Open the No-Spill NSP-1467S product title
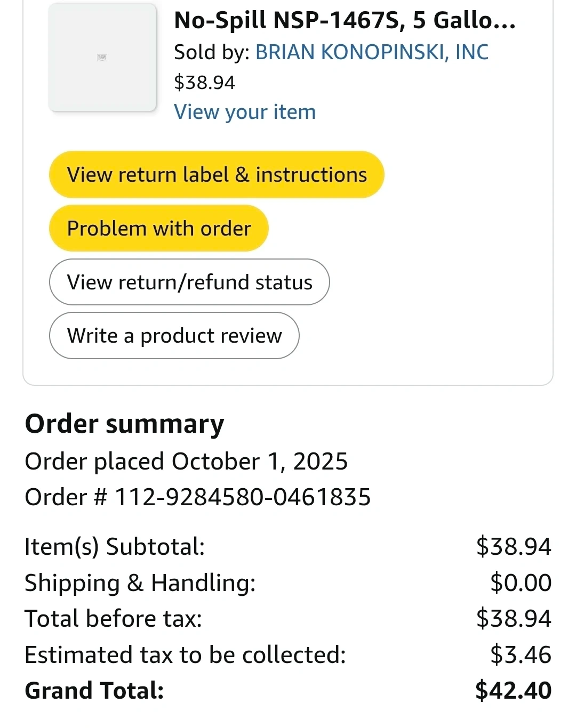This screenshot has width=576, height=728. pos(345,21)
